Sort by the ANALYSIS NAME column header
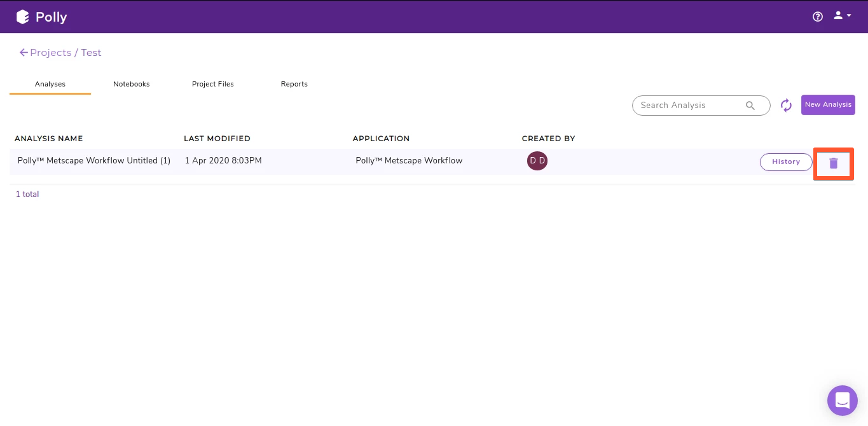 (x=49, y=138)
